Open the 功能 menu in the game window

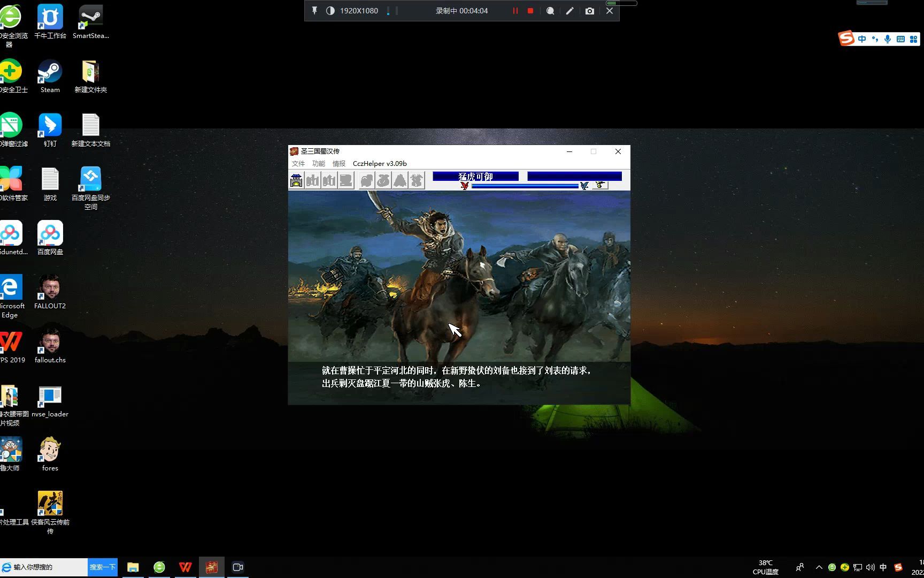(319, 164)
